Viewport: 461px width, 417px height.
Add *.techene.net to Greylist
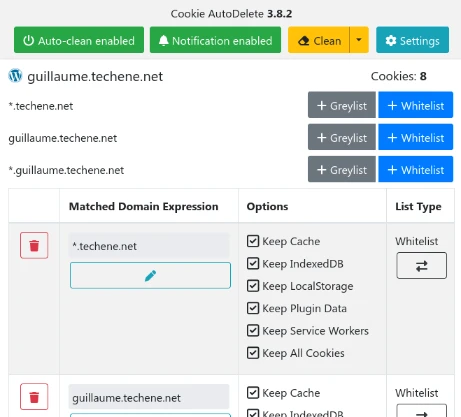[342, 105]
